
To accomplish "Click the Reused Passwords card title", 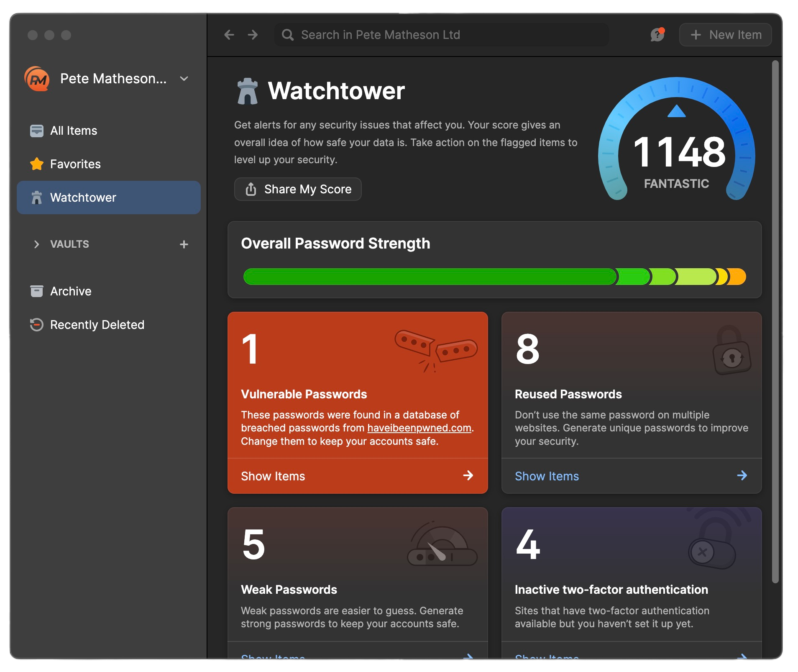I will (568, 394).
